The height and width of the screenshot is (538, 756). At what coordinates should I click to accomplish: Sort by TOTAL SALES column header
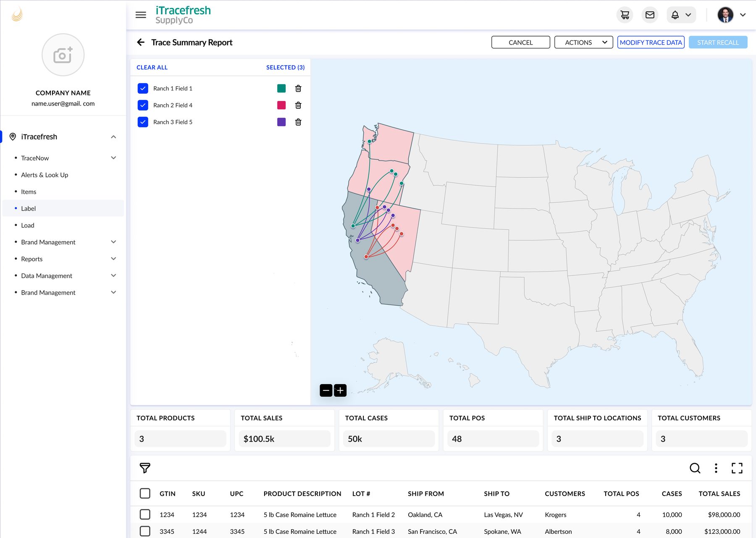click(719, 494)
